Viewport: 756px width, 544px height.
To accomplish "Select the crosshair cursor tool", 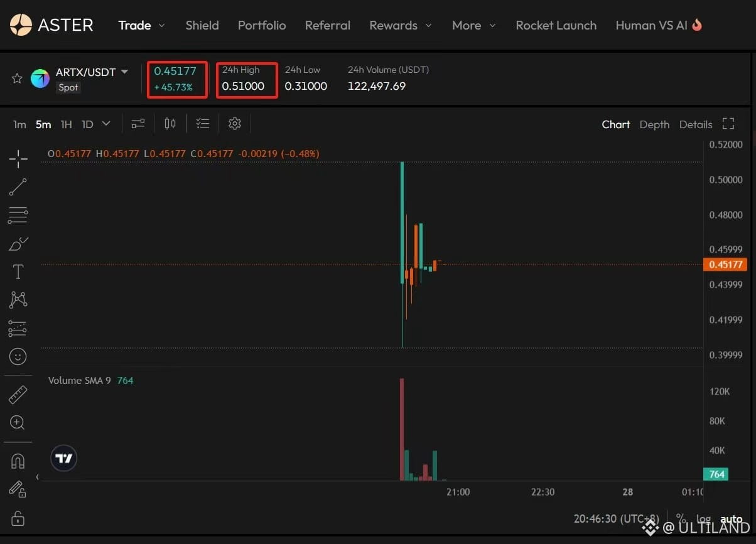I will pos(18,159).
